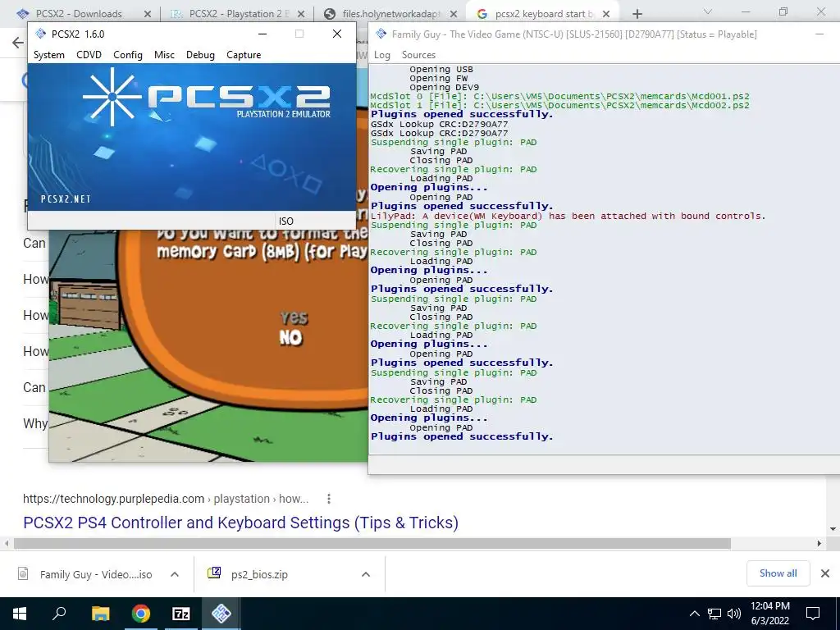This screenshot has height=630, width=840.
Task: Open the Log menu in console window
Action: 382,55
